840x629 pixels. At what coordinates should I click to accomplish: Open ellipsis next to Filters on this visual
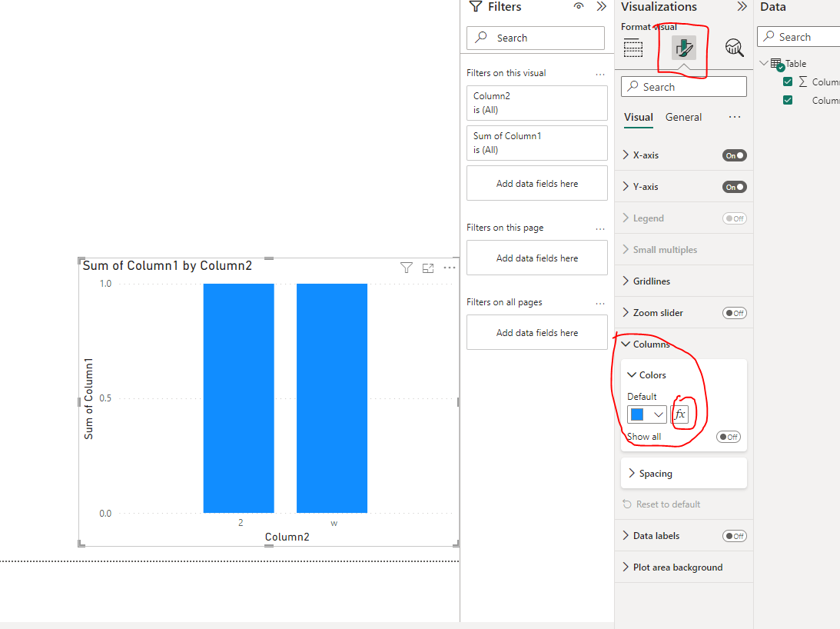[600, 74]
